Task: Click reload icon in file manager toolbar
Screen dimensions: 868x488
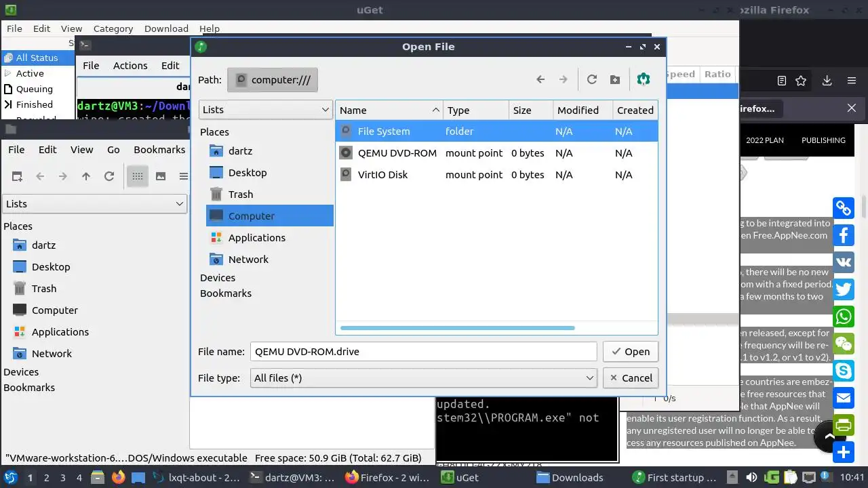Action: tap(108, 176)
